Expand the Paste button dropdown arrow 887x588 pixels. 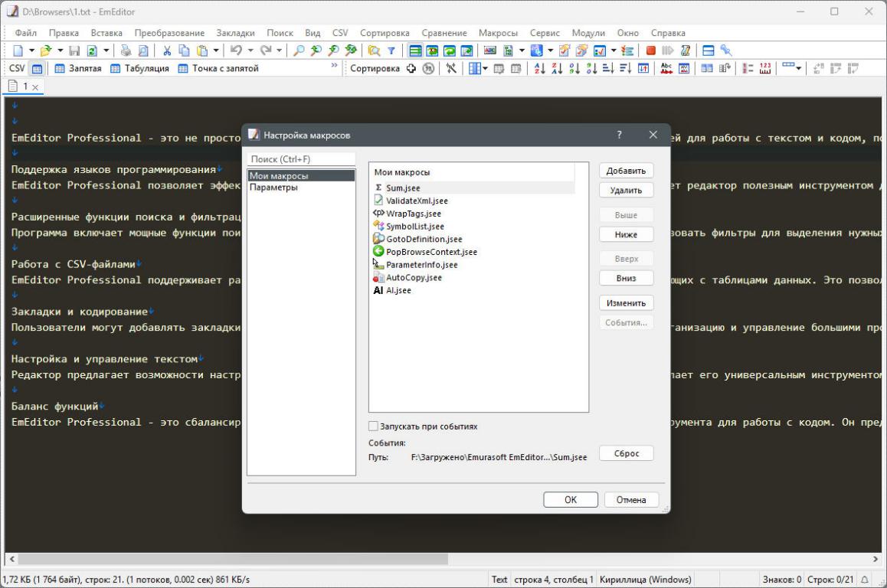point(217,51)
